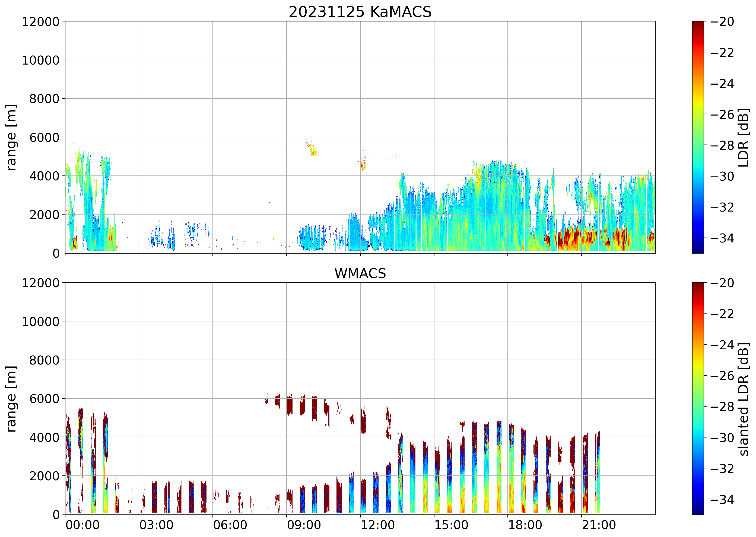The image size is (756, 537).
Task: Click the bottom slanted LDR colorbar
Action: (698, 398)
